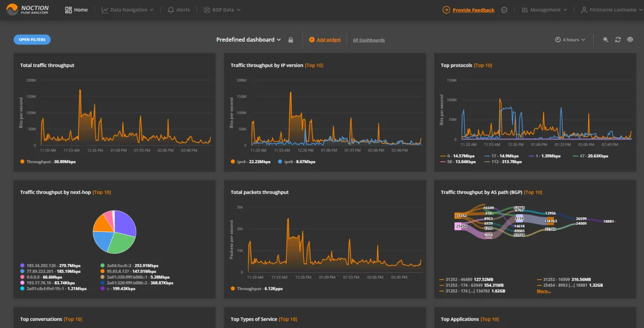This screenshot has height=328, width=644.
Task: Click node 18881 in AS path diagram
Action: [609, 221]
